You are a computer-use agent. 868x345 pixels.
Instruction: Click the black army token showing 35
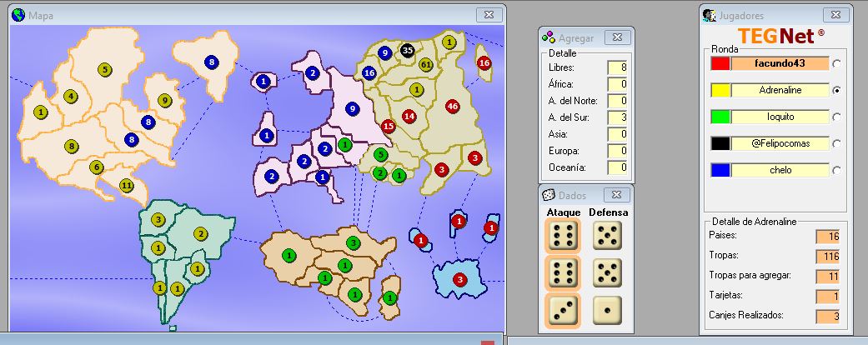[407, 50]
